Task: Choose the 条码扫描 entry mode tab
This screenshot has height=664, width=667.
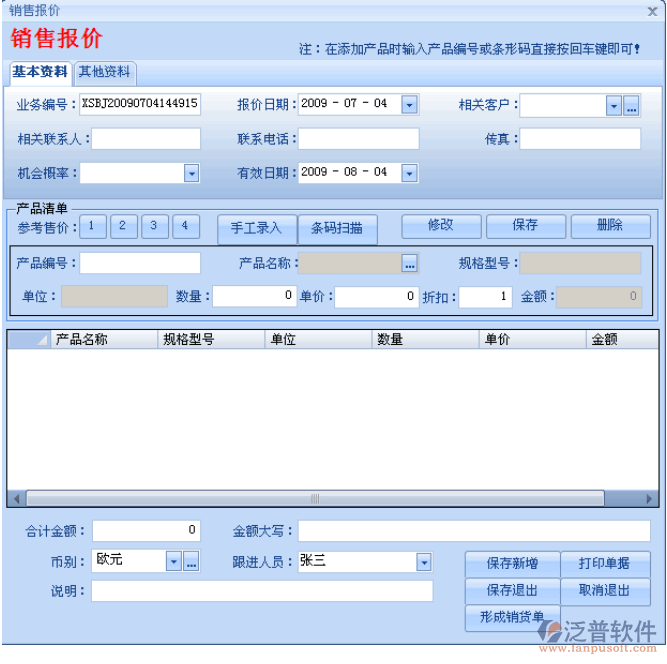Action: coord(337,228)
